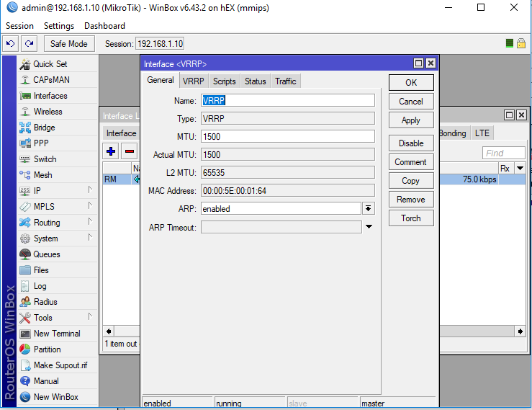Open the Switch menu
This screenshot has height=410, width=532.
pos(57,159)
